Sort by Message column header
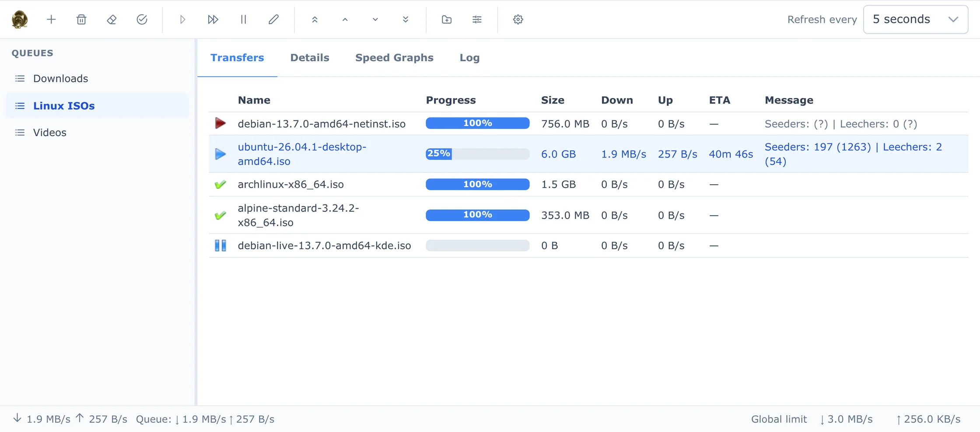The width and height of the screenshot is (980, 432). (x=789, y=100)
